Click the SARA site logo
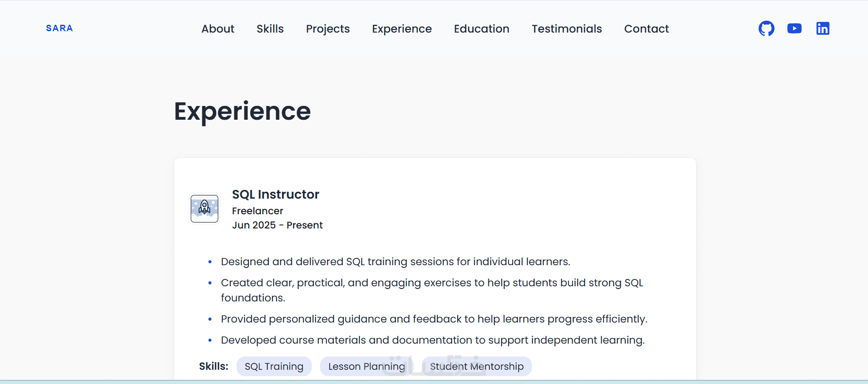868x384 pixels. click(59, 28)
